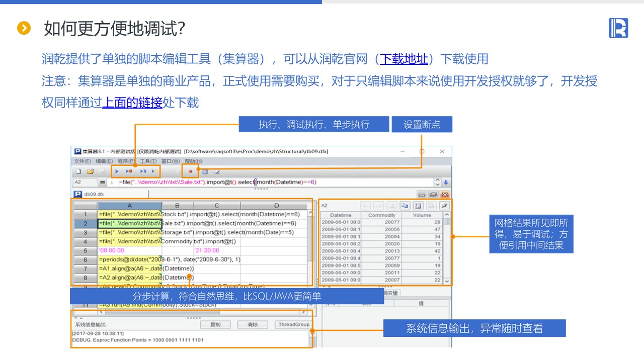The width and height of the screenshot is (644, 362).
Task: Click the grid horizontal scrollbar
Action: [203, 312]
